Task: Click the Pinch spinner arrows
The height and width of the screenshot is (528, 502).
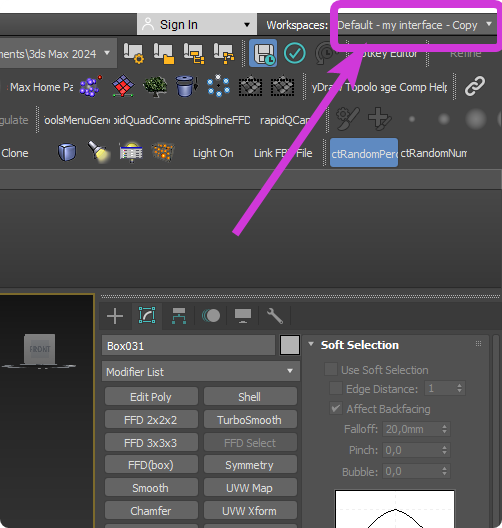Action: click(x=444, y=450)
